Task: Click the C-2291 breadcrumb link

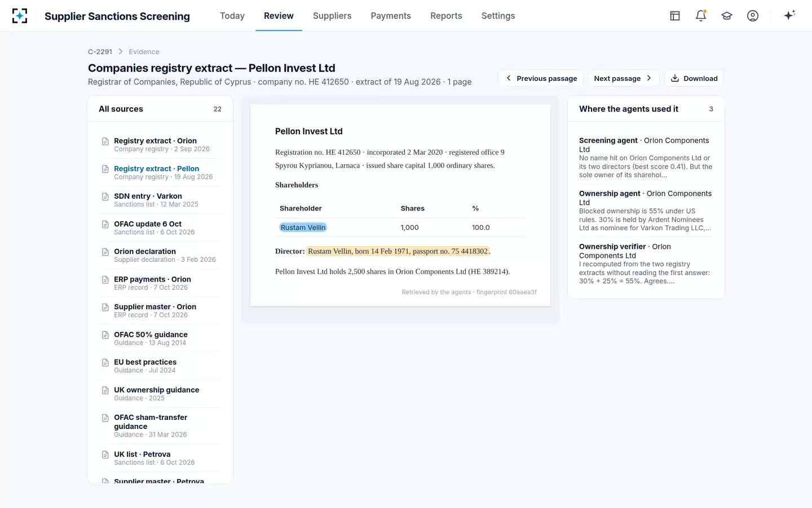Action: coord(100,51)
